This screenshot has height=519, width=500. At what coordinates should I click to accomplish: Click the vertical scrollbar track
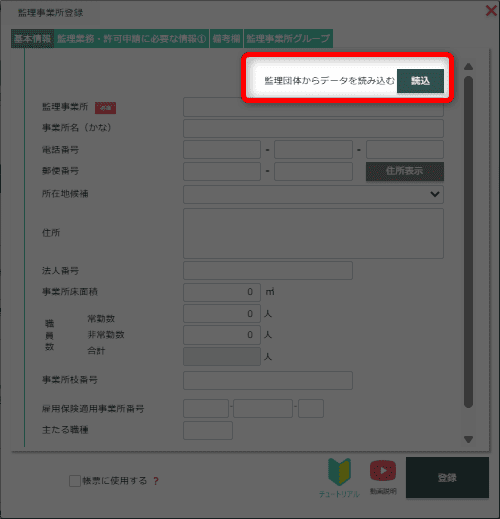tap(468, 242)
